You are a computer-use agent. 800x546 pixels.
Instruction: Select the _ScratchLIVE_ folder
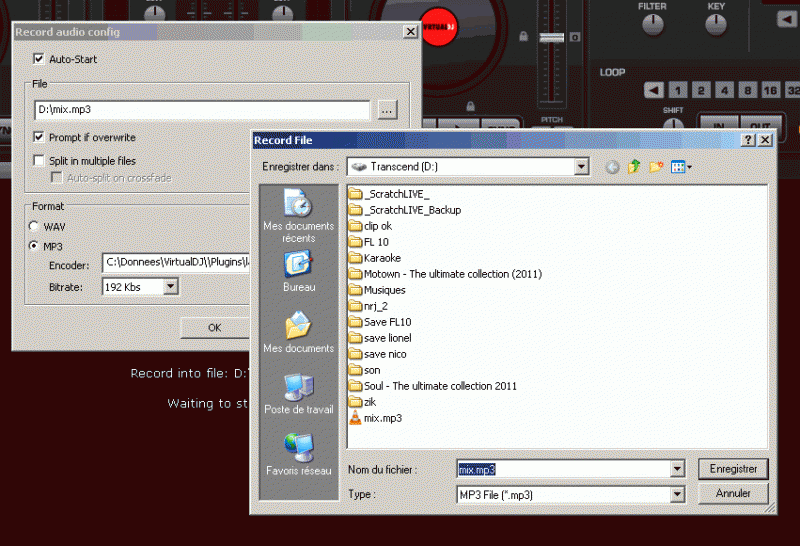(389, 194)
